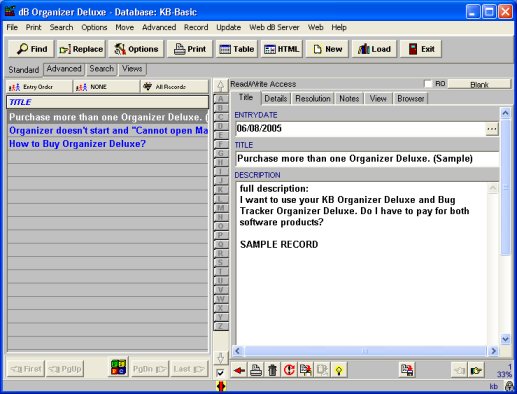This screenshot has width=517, height=394.
Task: Load a database with the Load button
Action: coord(374,49)
